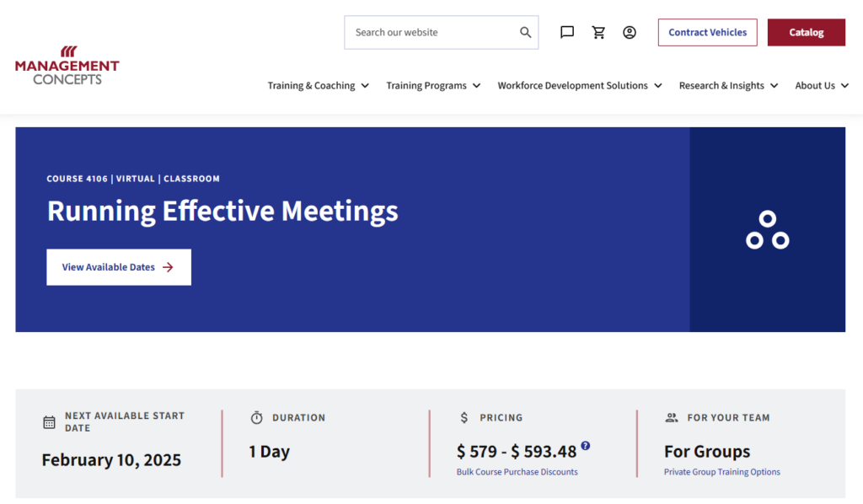Click the three-circles graphic in the course banner
Viewport: 863px width, 504px height.
click(767, 229)
